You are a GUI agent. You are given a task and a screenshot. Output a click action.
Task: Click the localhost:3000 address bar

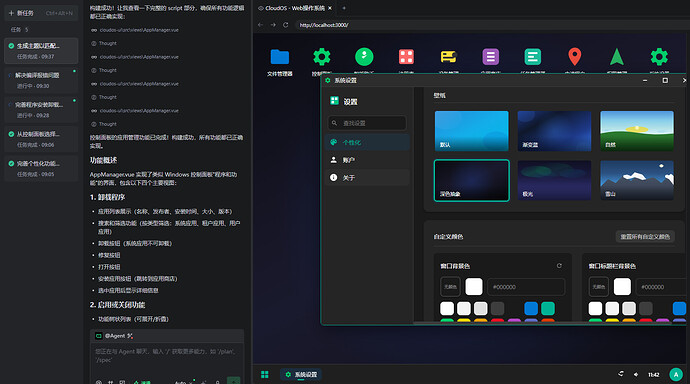click(x=492, y=25)
